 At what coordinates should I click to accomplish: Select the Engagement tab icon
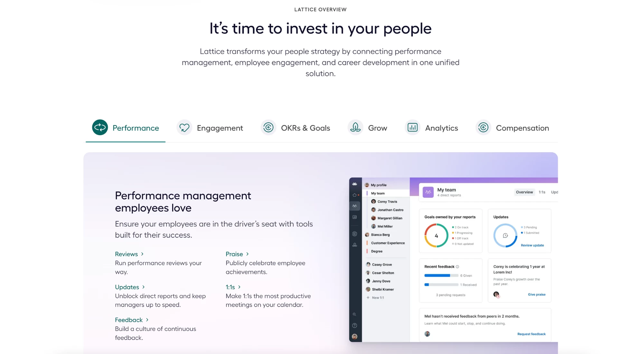point(184,127)
